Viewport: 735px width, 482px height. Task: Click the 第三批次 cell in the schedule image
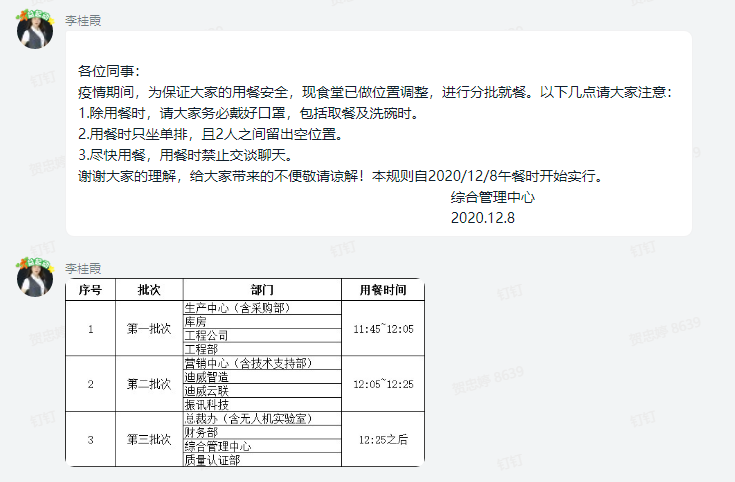pos(148,439)
